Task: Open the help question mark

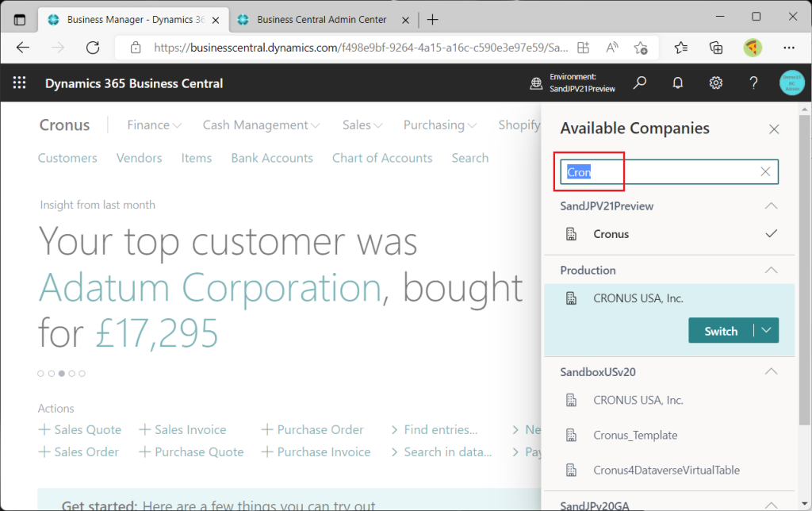Action: click(x=753, y=83)
